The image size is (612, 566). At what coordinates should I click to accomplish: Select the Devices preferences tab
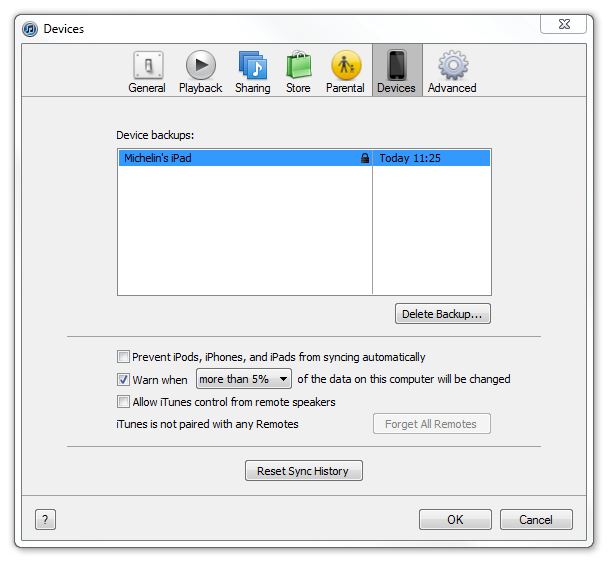pos(397,70)
